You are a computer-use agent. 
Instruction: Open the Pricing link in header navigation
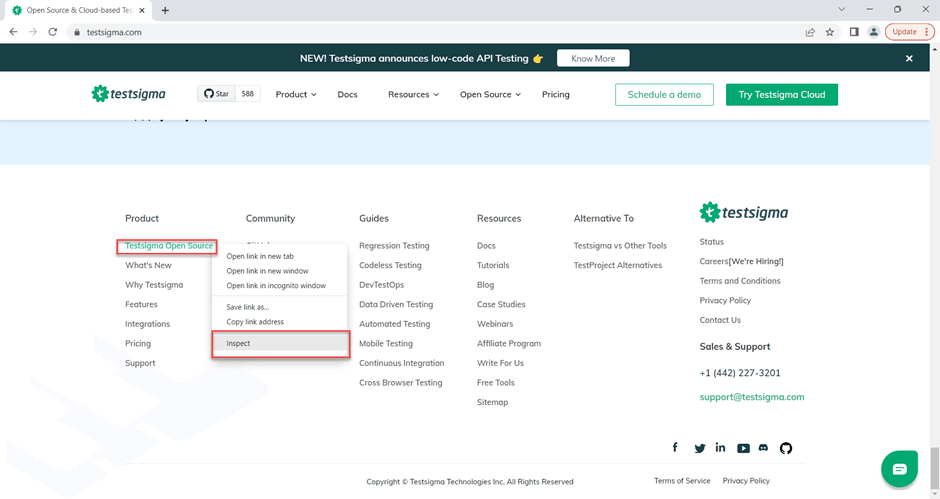point(556,94)
